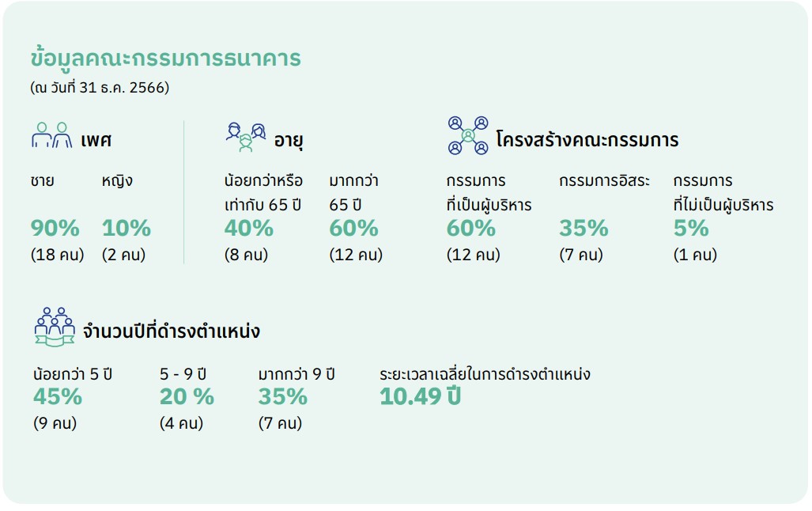Click the 45% figure for under 5 years
Screen dimensions: 812x511
click(x=58, y=396)
